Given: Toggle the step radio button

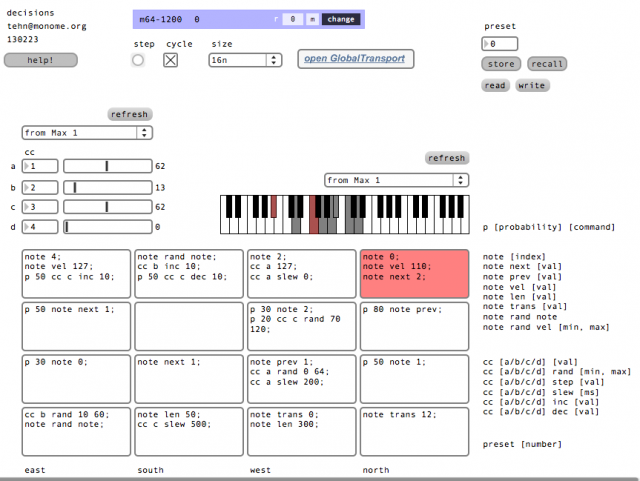Looking at the screenshot, I should click(x=138, y=60).
